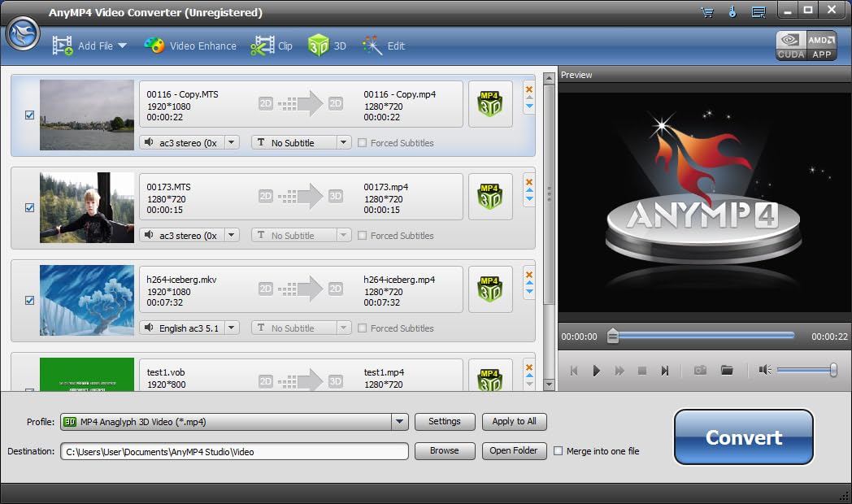Uncheck the 00173.MTS file checkbox
Screen dimensions: 852x504
point(30,208)
